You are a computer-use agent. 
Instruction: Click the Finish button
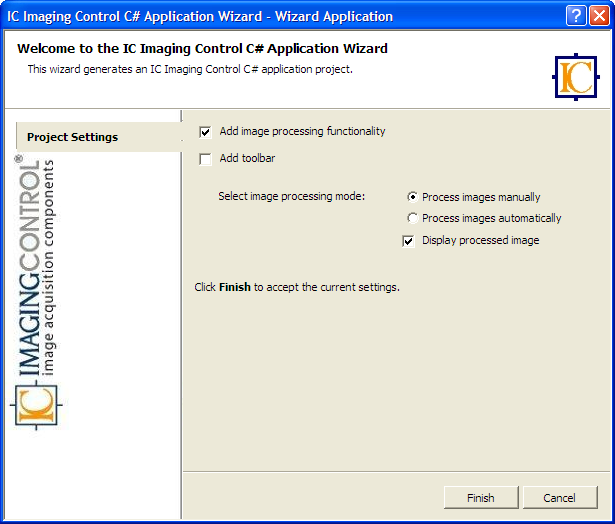(x=481, y=498)
